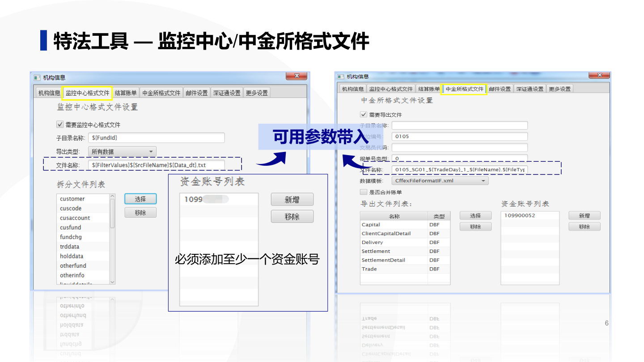The width and height of the screenshot is (644, 362).
Task: Click the 类型 column header in 导出文件列表
Action: pyautogui.click(x=439, y=216)
